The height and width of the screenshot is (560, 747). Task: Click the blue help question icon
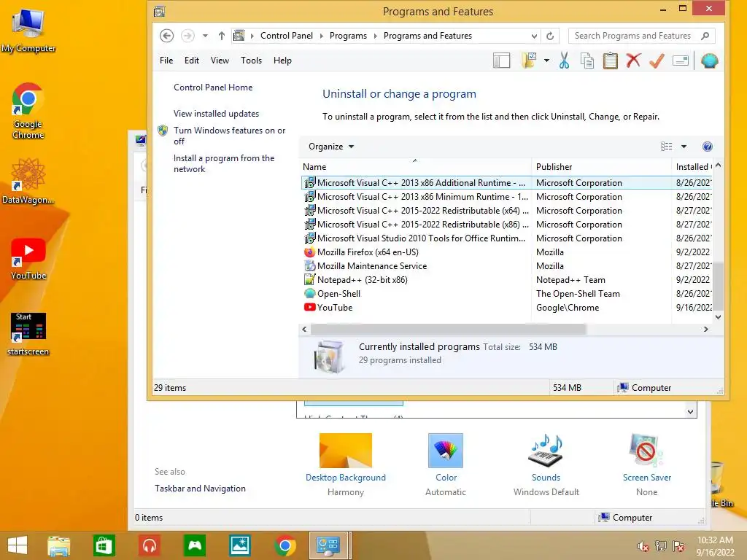708,147
